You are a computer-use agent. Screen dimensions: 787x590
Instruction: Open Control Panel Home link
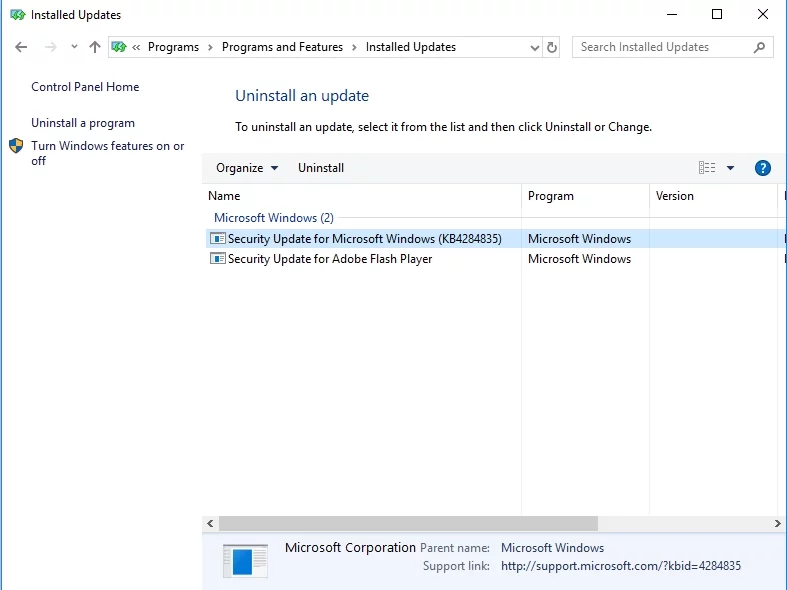pyautogui.click(x=85, y=87)
